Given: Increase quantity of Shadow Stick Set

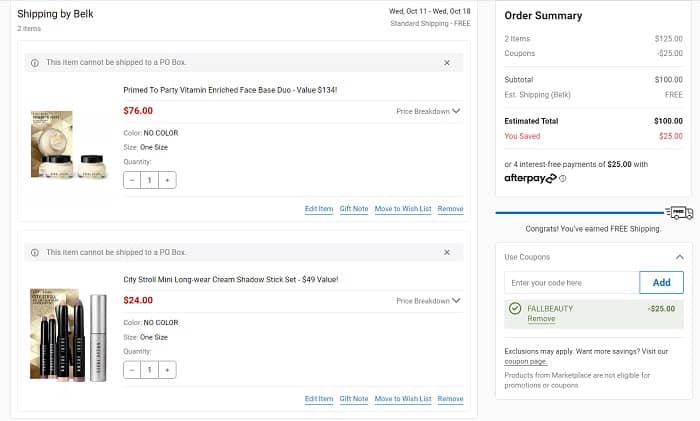Looking at the screenshot, I should click(x=167, y=370).
